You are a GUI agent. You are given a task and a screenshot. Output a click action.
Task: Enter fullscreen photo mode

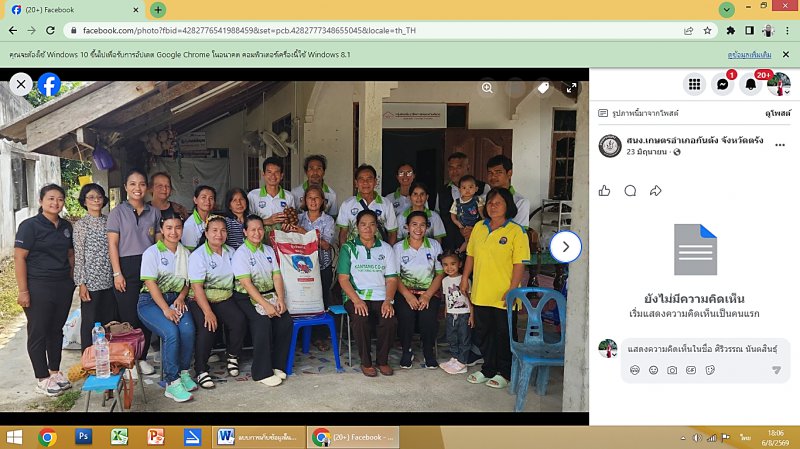[571, 88]
